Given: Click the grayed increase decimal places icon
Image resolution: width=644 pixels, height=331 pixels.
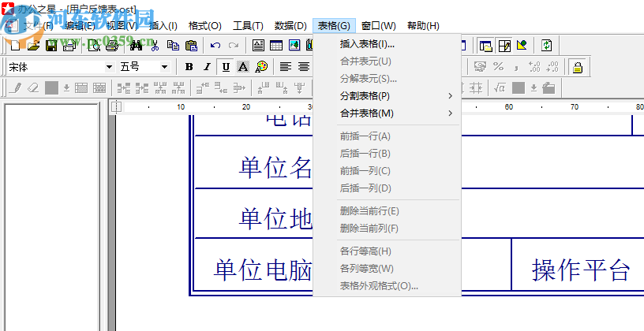Looking at the screenshot, I should tap(534, 67).
